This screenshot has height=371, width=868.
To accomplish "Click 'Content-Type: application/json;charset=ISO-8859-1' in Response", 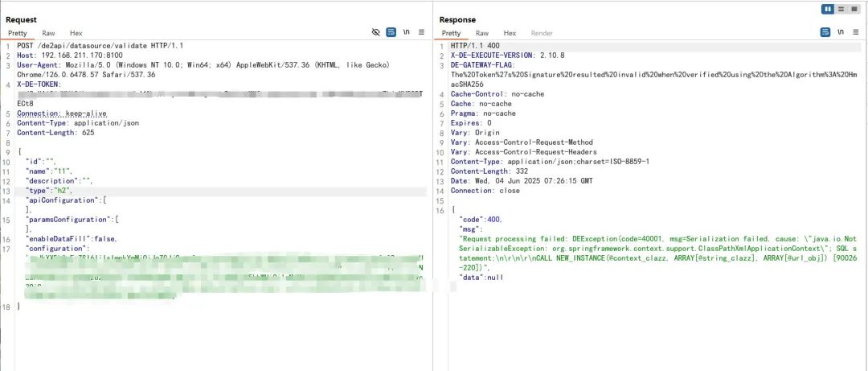I will tap(551, 162).
